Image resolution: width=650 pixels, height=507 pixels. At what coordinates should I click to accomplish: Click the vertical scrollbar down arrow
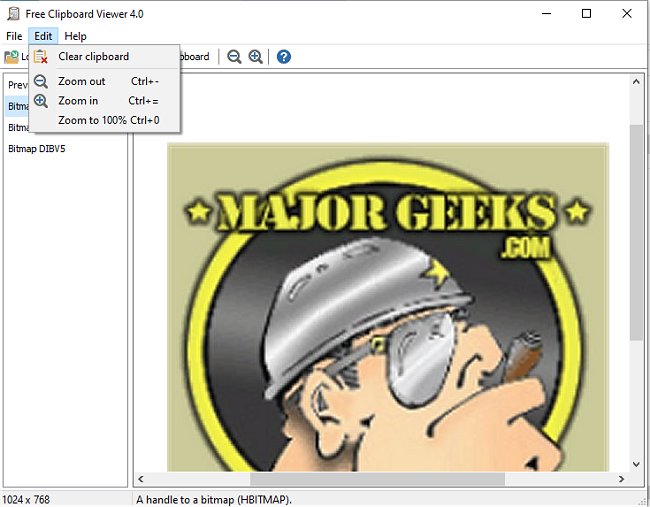(x=636, y=464)
